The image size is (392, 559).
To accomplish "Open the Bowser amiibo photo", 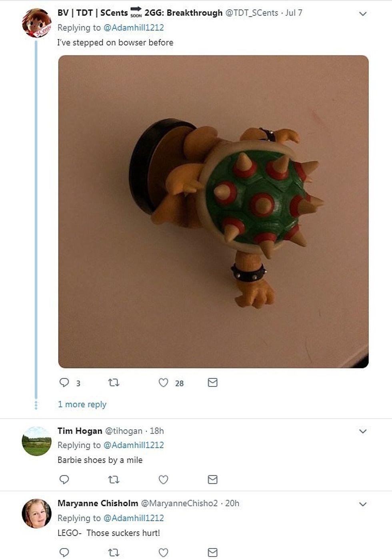I will point(213,211).
